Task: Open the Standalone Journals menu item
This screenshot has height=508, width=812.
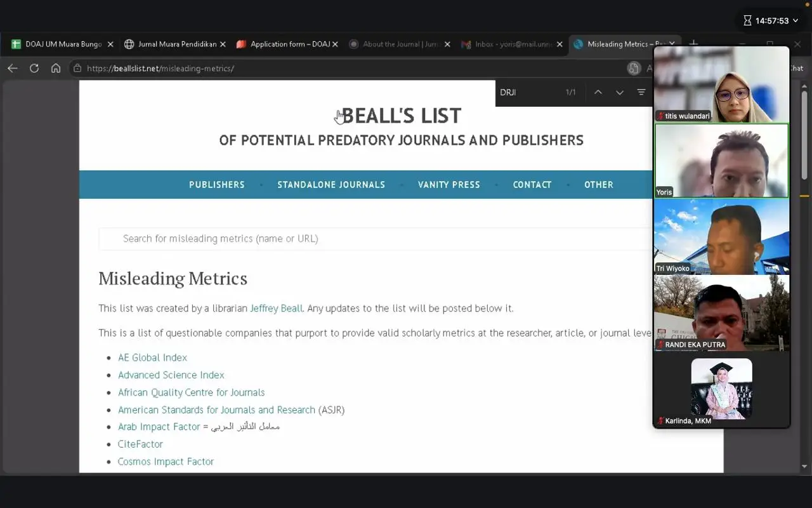Action: point(331,185)
